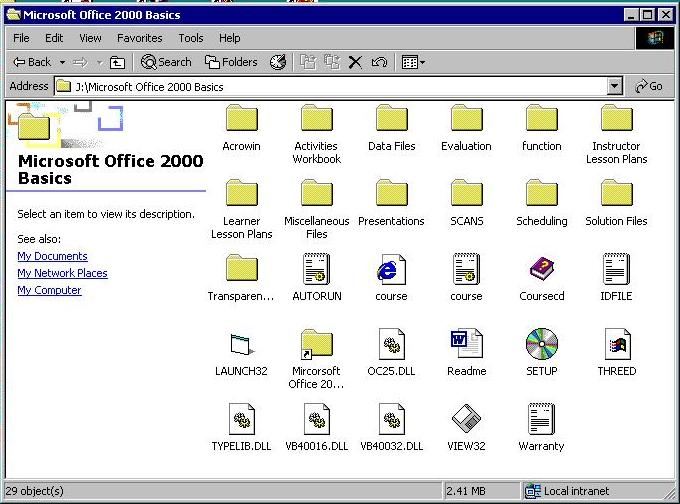Viewport: 680px width, 504px height.
Task: Open the Favorites menu
Action: [x=140, y=38]
